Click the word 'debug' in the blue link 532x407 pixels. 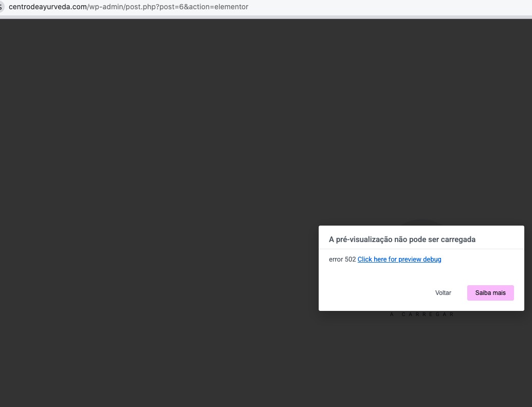tap(432, 260)
